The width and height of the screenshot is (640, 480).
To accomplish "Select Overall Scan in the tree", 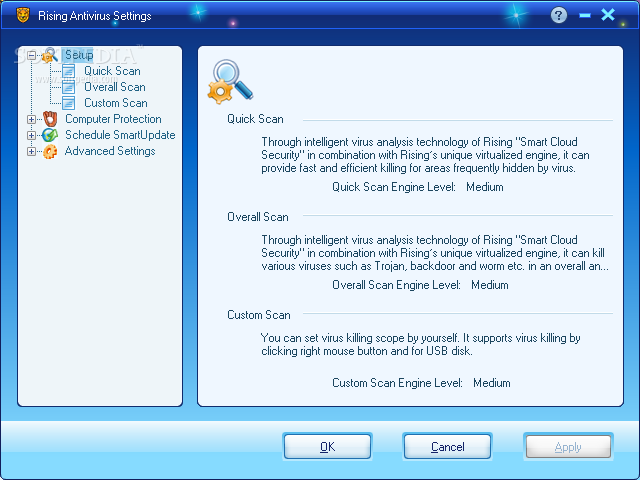I will coord(115,87).
